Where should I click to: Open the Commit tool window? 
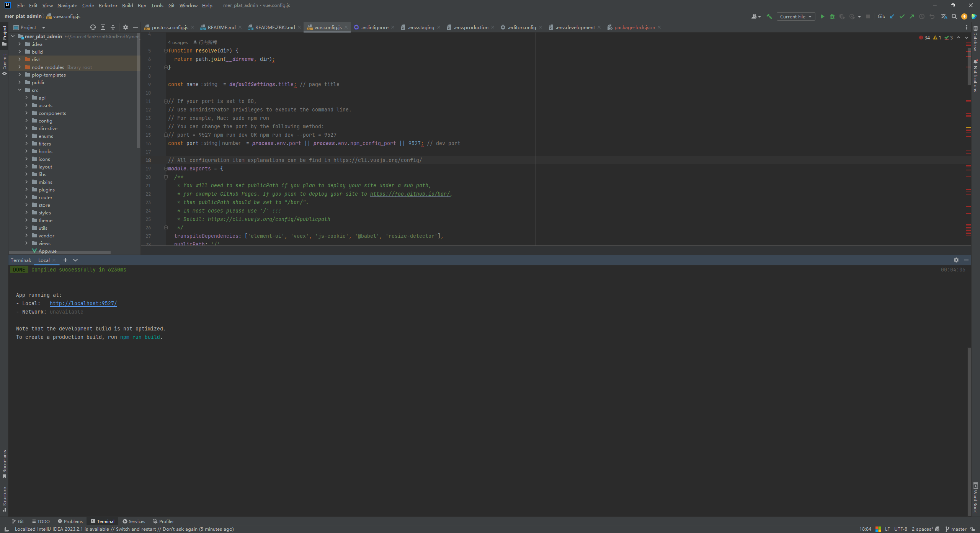[5, 64]
